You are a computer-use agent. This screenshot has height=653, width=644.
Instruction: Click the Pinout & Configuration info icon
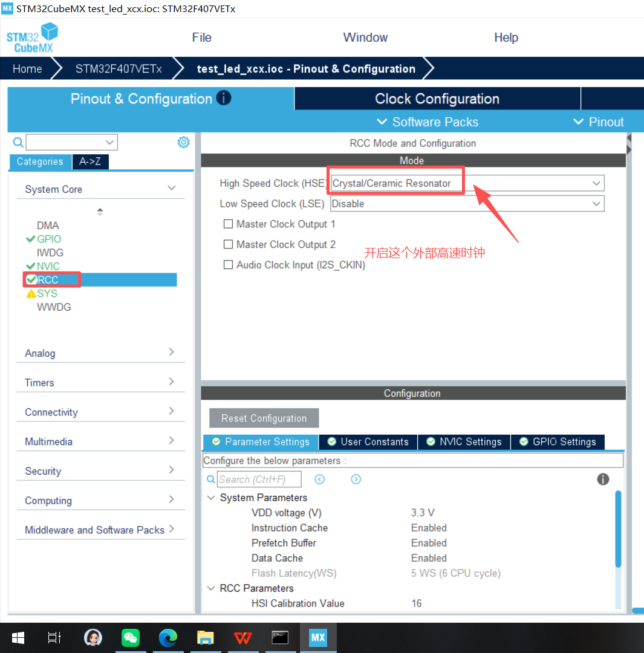pos(224,99)
